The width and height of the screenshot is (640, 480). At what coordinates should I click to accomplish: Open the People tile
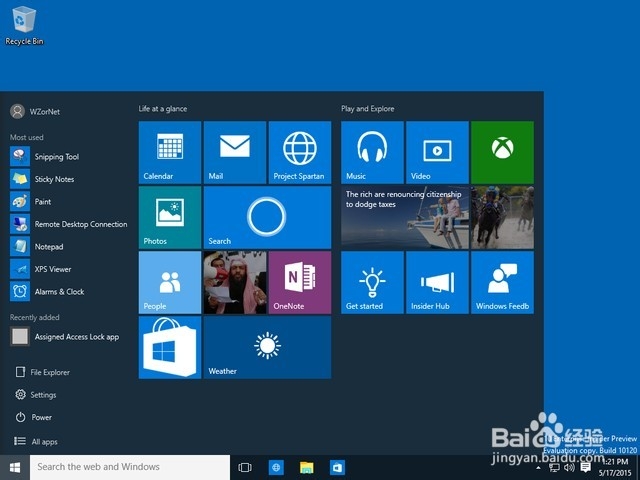[170, 282]
